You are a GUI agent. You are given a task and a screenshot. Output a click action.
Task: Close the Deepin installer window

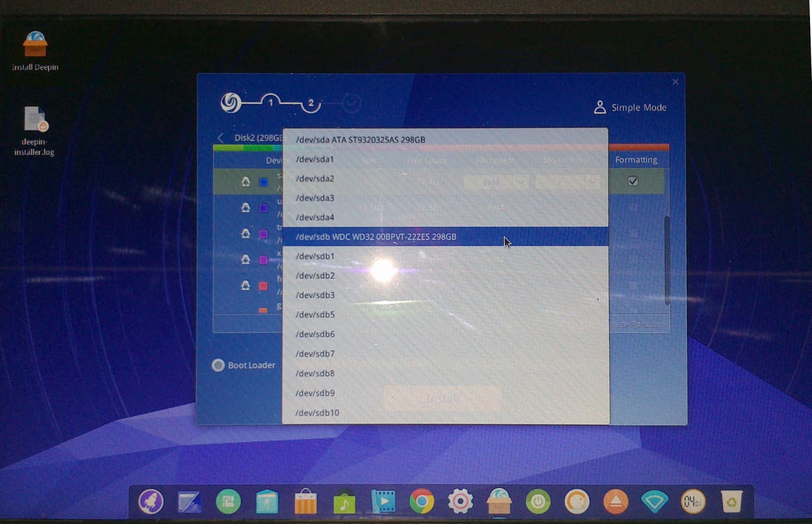(675, 82)
